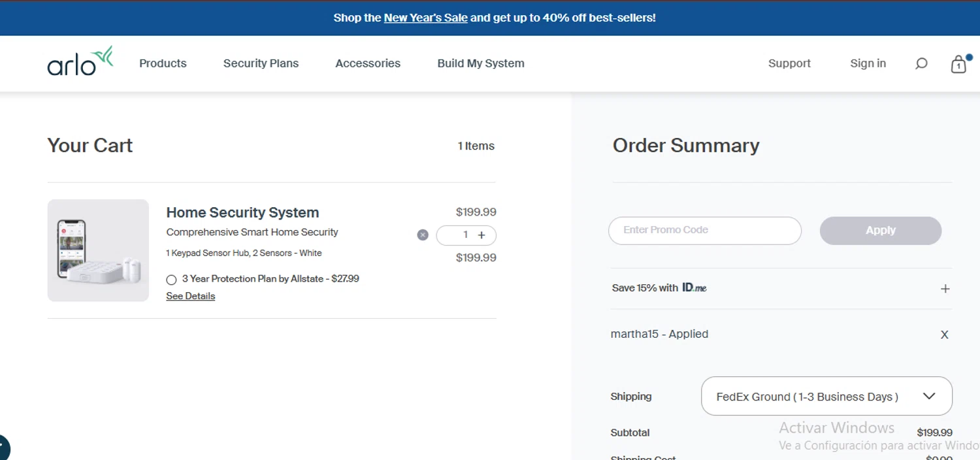Click the Home Security System product thumbnail
The height and width of the screenshot is (460, 980).
(x=98, y=250)
